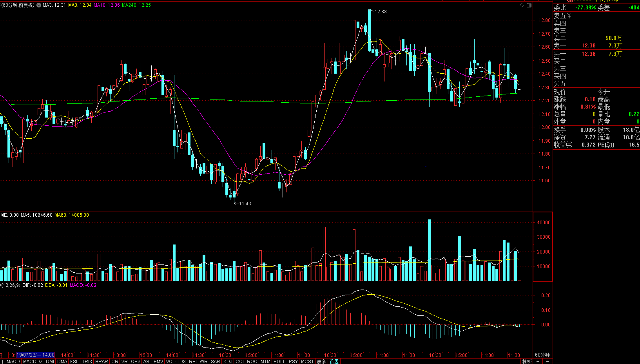Select the DMI indicator tab
This screenshot has height=364, width=640.
pyautogui.click(x=50, y=361)
